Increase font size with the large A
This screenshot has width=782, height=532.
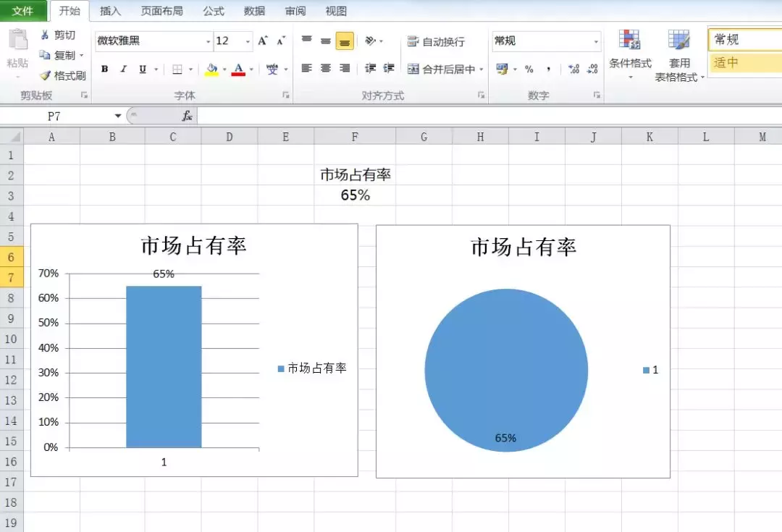tap(263, 41)
